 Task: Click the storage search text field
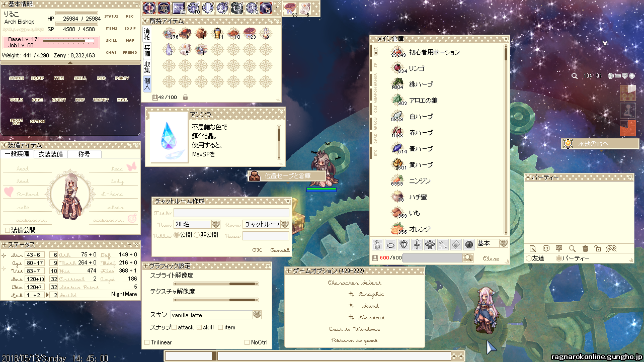click(432, 258)
